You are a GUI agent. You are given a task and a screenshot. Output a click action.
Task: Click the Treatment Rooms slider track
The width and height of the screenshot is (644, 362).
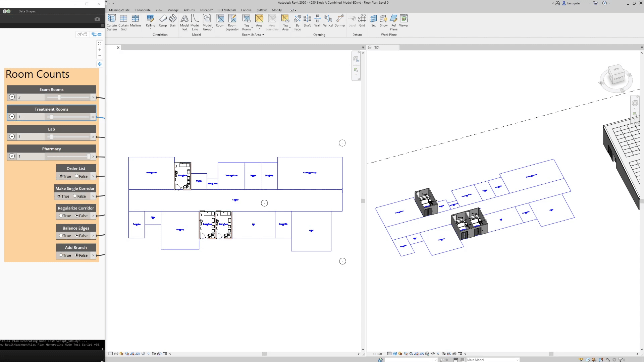tap(68, 117)
